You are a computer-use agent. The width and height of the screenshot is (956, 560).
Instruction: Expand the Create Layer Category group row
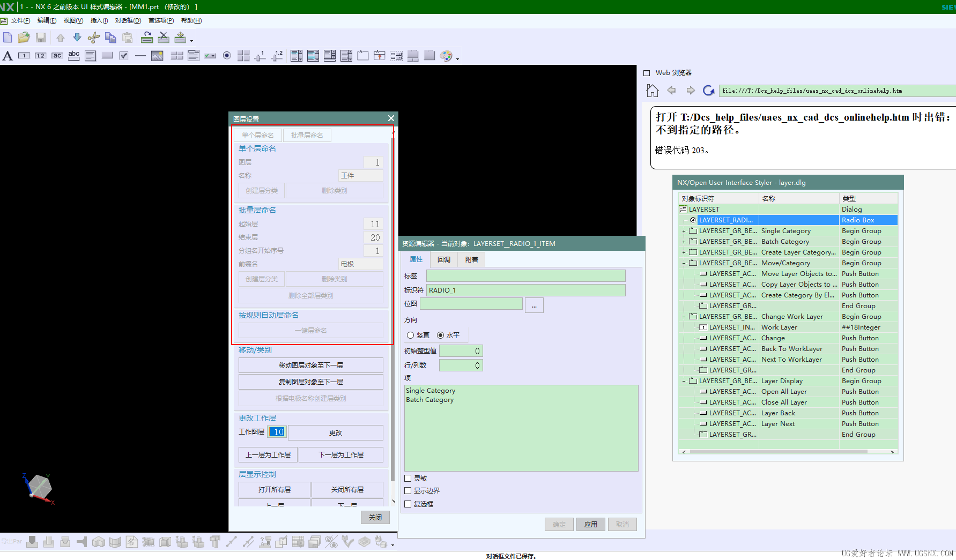pos(684,252)
